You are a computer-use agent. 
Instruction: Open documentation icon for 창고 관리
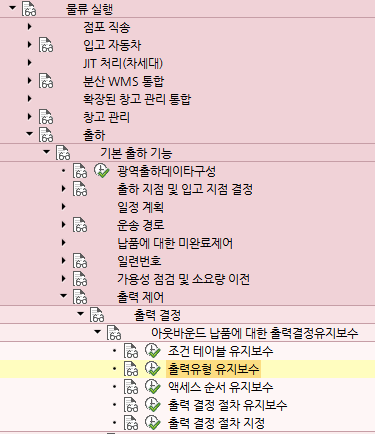pyautogui.click(x=46, y=117)
